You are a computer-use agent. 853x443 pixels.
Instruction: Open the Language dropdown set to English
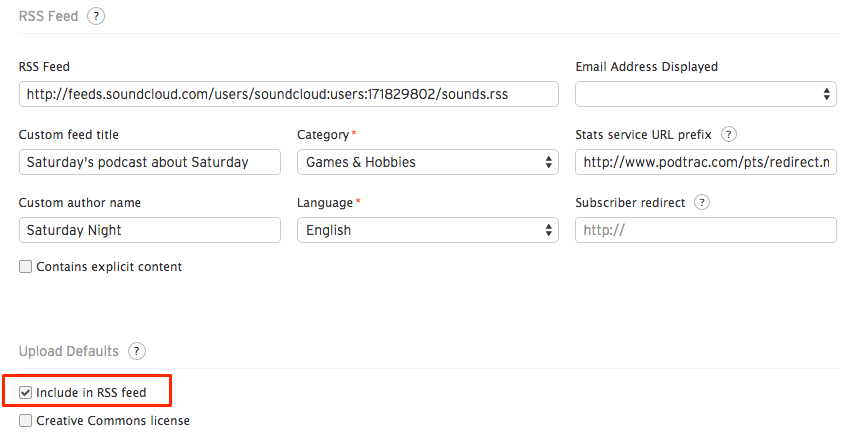428,230
